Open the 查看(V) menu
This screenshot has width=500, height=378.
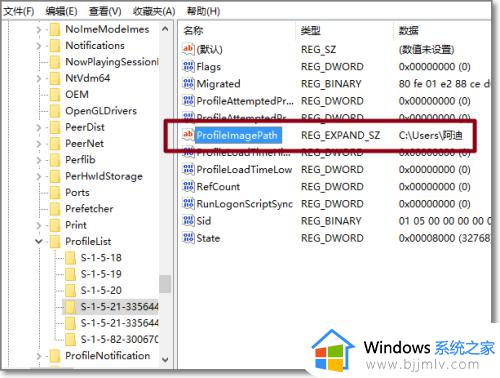105,11
